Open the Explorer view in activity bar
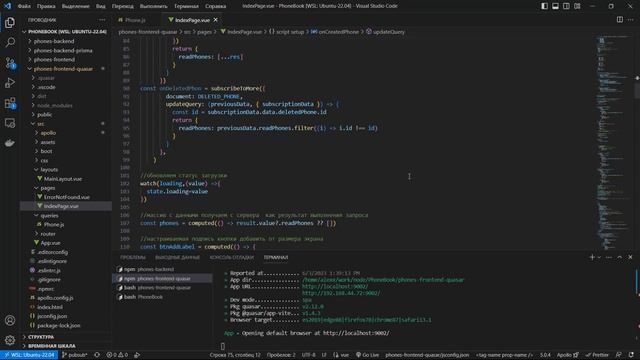 [10, 22]
